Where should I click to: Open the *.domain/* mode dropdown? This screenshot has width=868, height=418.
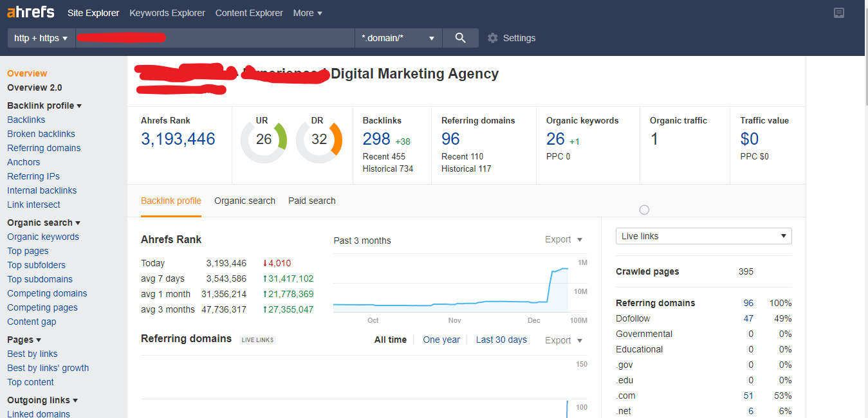[398, 38]
